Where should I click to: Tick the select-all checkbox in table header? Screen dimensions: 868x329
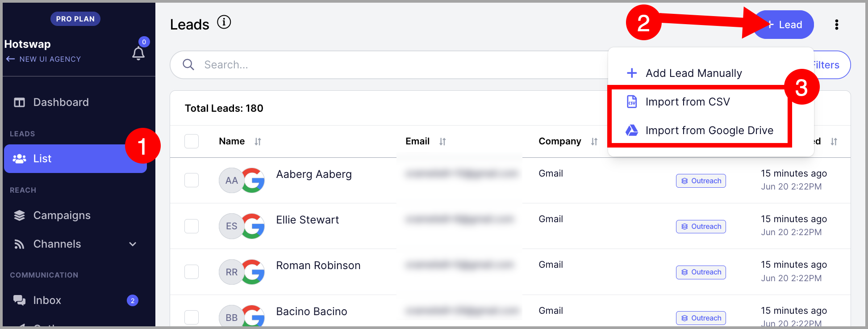click(192, 141)
